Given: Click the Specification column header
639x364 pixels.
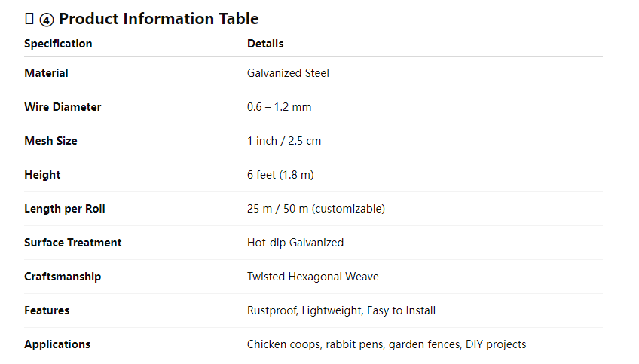Looking at the screenshot, I should (58, 44).
